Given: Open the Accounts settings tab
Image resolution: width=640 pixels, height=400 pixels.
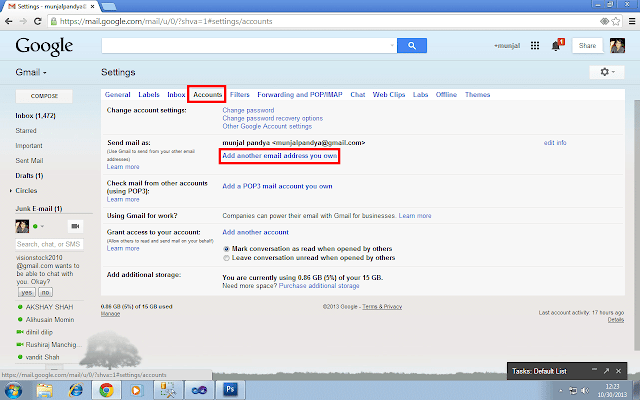Looking at the screenshot, I should [207, 95].
